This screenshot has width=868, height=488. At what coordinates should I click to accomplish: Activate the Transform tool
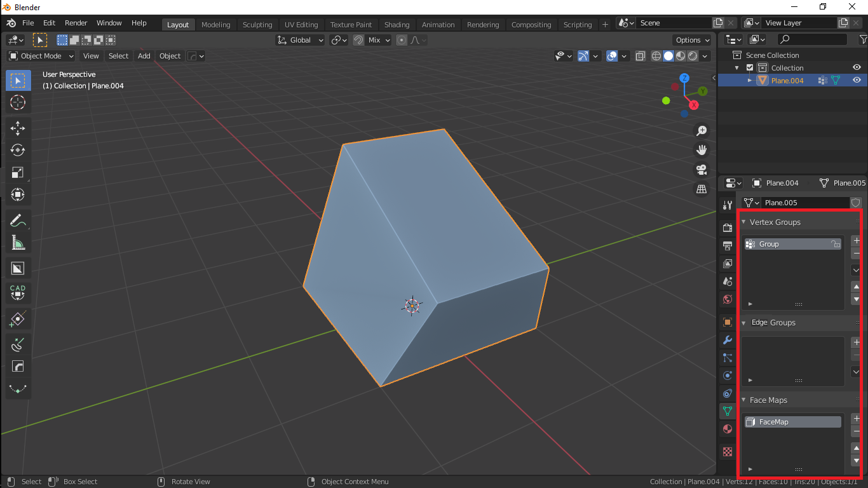(18, 194)
